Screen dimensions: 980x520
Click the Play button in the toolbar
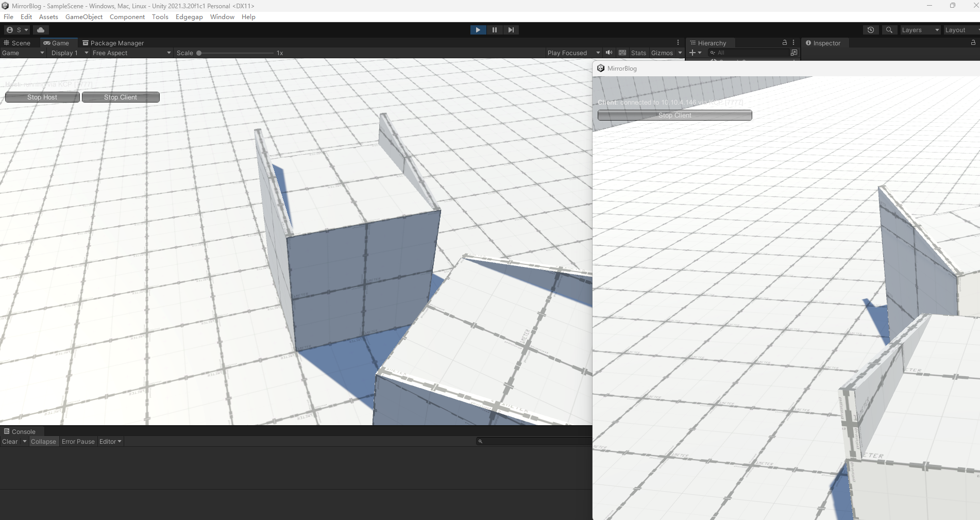[x=478, y=30]
